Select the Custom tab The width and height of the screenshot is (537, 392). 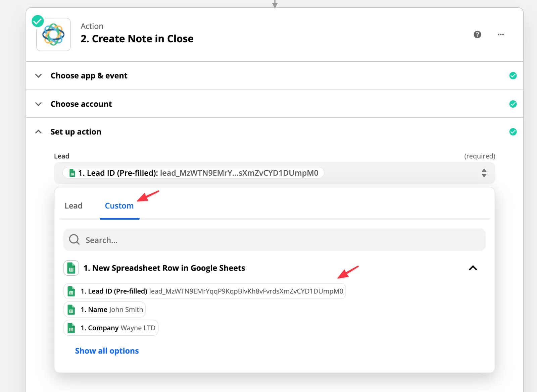pyautogui.click(x=119, y=206)
